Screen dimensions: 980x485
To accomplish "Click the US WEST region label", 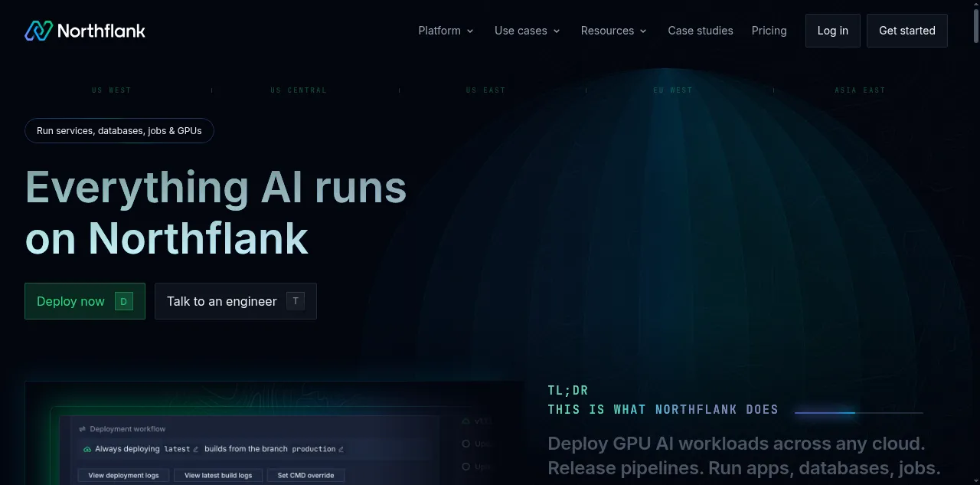I will coord(112,90).
